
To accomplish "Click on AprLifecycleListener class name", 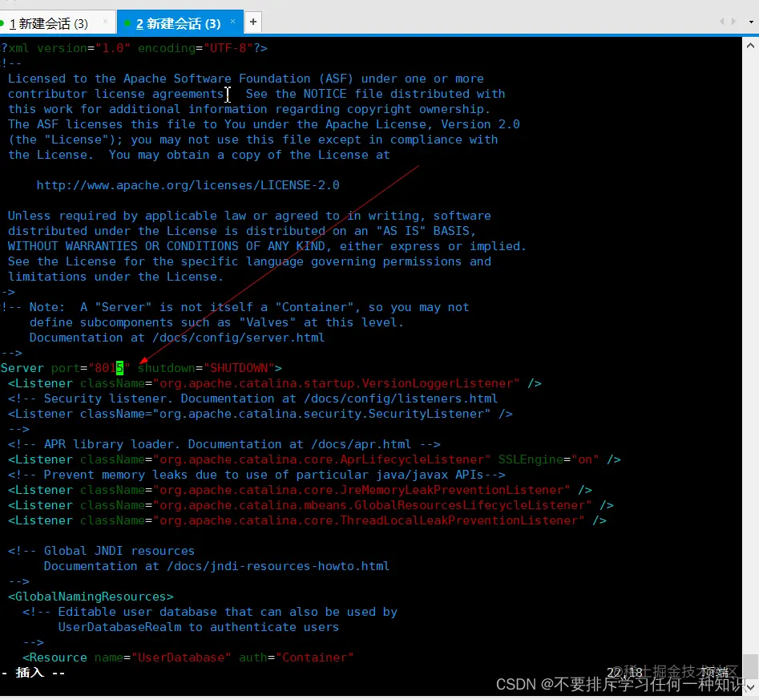I will coord(411,459).
